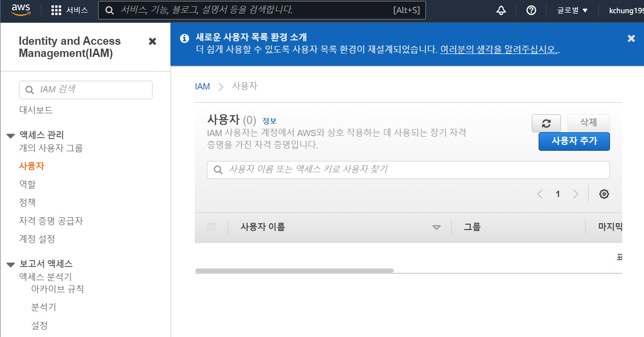Click the 그룹 column header
The height and width of the screenshot is (337, 644).
pyautogui.click(x=472, y=227)
